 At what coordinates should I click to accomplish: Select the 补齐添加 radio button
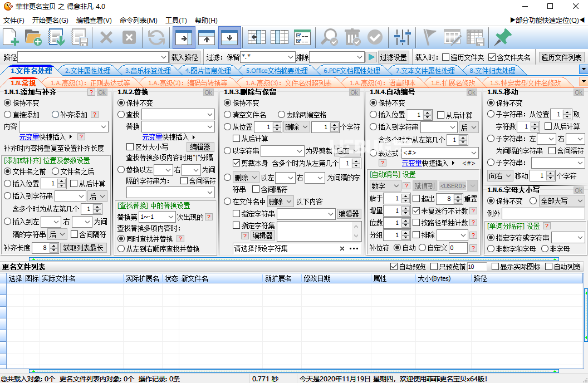point(56,115)
